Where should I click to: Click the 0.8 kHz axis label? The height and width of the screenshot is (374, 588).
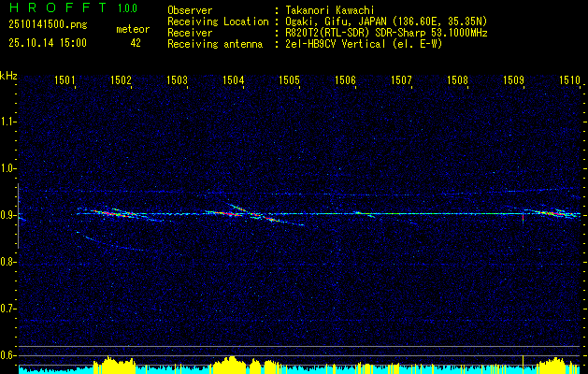click(7, 262)
